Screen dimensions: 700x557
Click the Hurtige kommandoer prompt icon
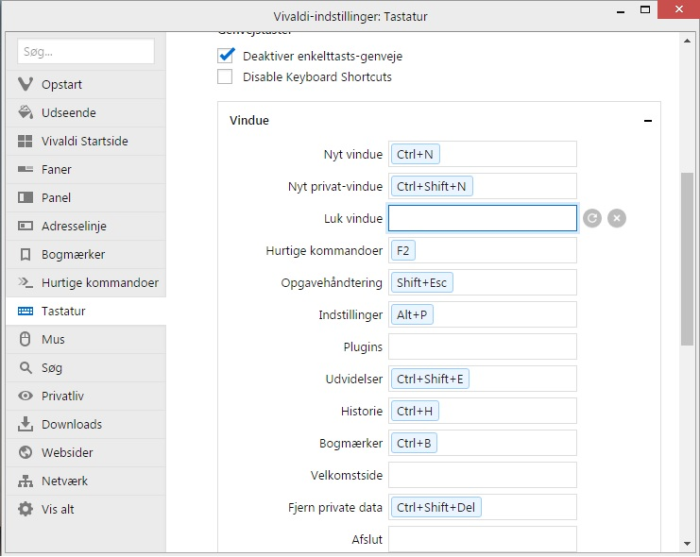click(25, 283)
